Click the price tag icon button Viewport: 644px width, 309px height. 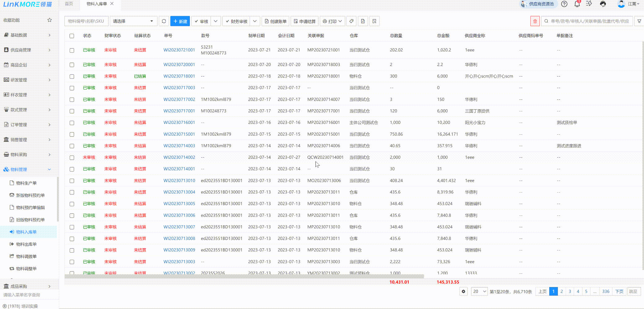click(x=351, y=21)
